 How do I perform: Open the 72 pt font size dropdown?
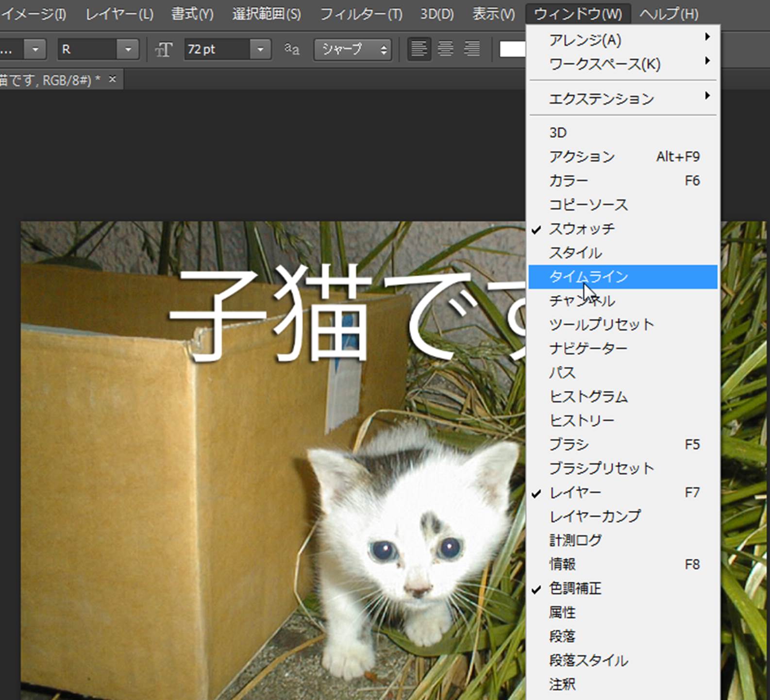[260, 50]
